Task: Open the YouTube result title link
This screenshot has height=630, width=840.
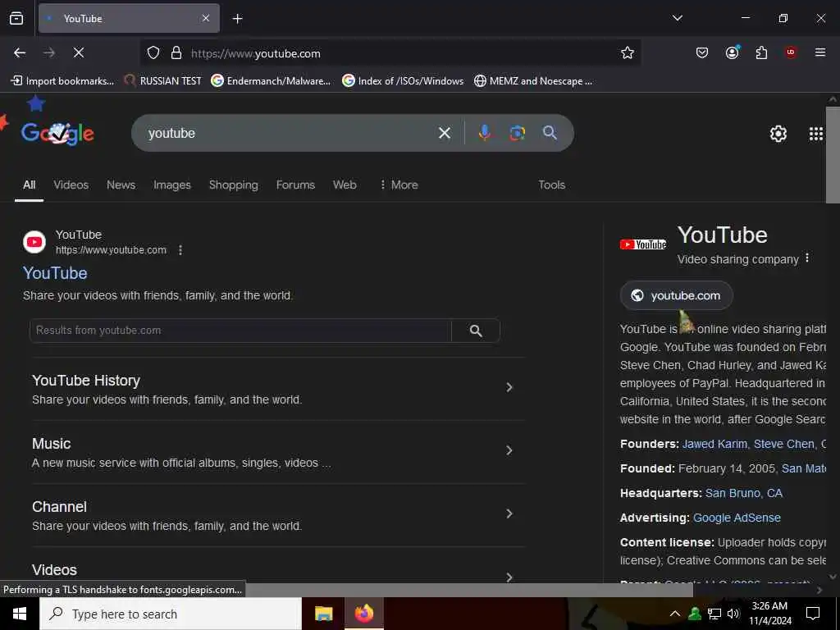Action: (x=55, y=273)
